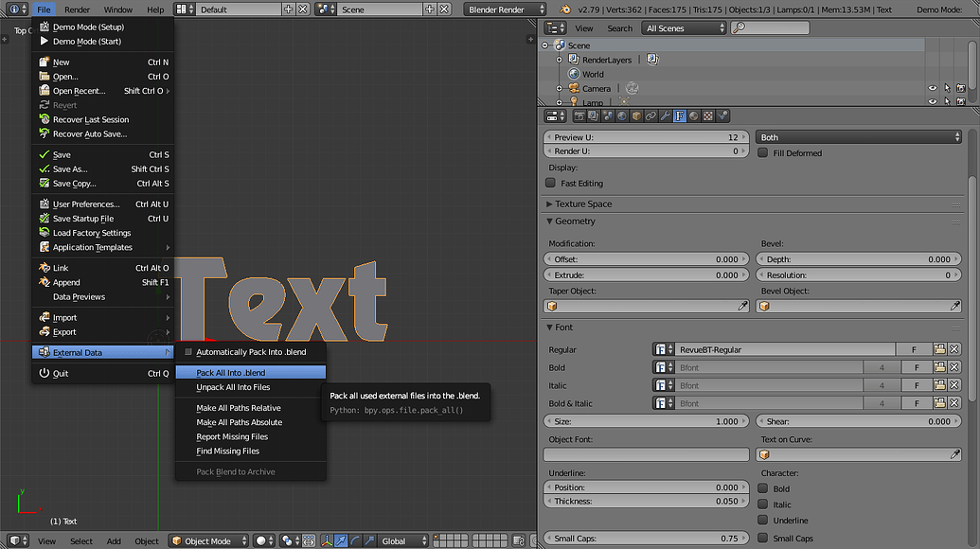The width and height of the screenshot is (980, 549).
Task: Open the Modifiers tab wrench icon
Action: tap(665, 116)
